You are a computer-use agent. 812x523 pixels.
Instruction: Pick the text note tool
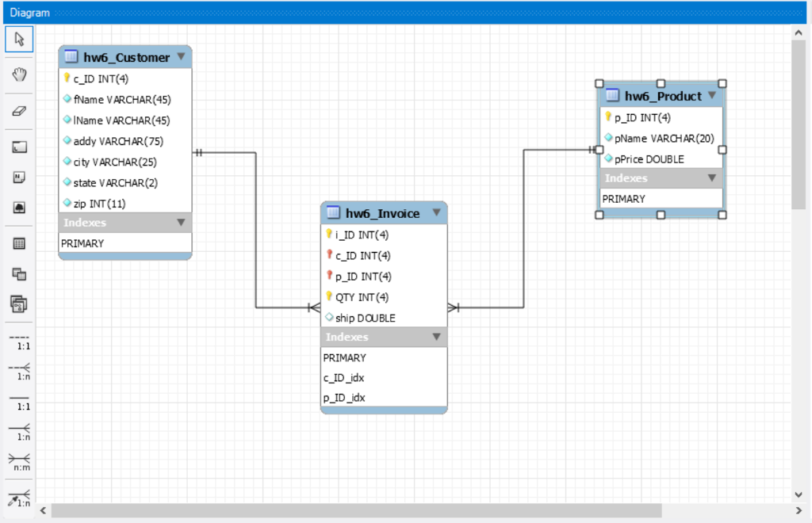pos(19,178)
